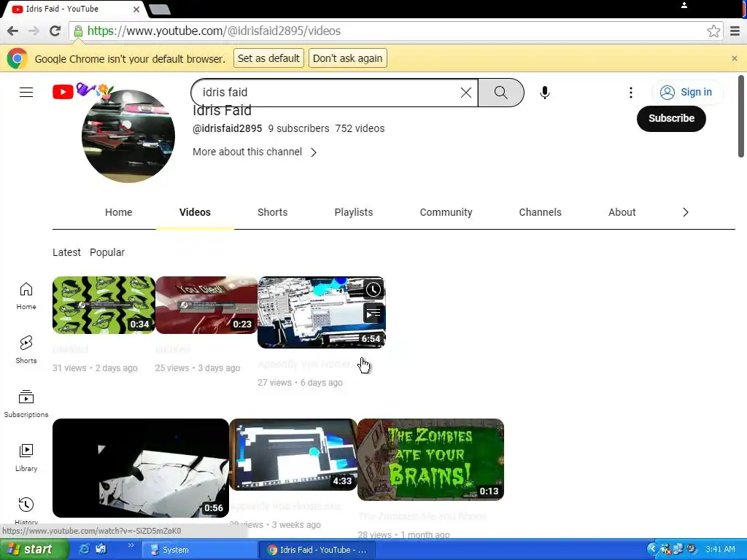Click the Show Desktop Quick Launch icon
This screenshot has height=560, width=747.
point(101,550)
